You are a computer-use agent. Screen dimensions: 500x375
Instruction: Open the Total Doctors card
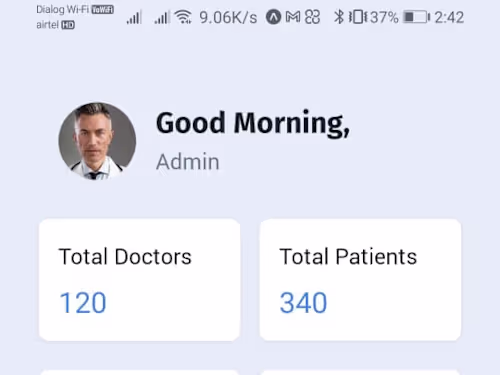[x=139, y=280]
